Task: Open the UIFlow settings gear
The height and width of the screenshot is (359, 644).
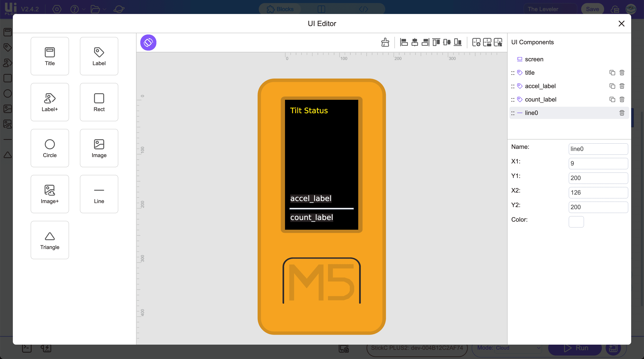Action: (57, 9)
